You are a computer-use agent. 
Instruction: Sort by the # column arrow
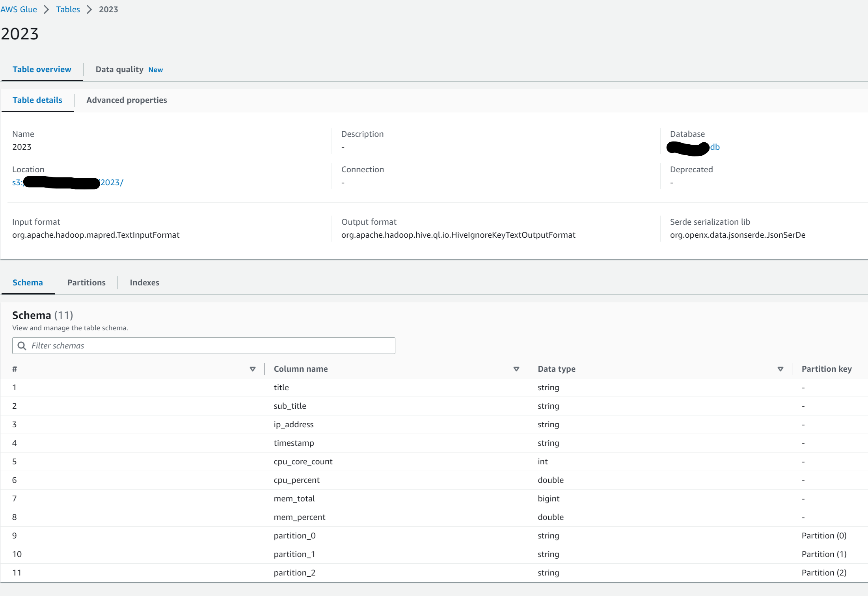[x=253, y=369]
